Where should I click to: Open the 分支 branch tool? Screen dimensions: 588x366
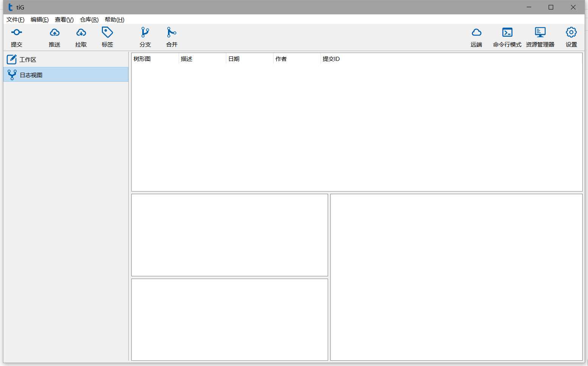point(145,37)
